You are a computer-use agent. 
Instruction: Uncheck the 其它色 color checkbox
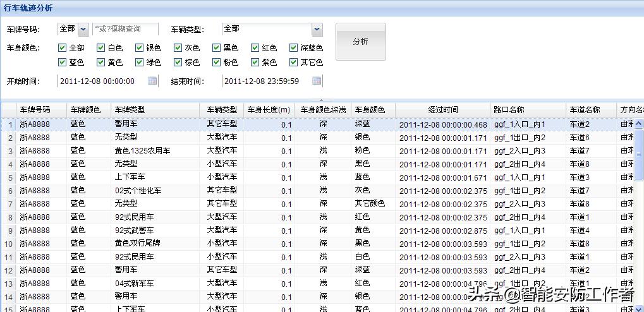[293, 62]
